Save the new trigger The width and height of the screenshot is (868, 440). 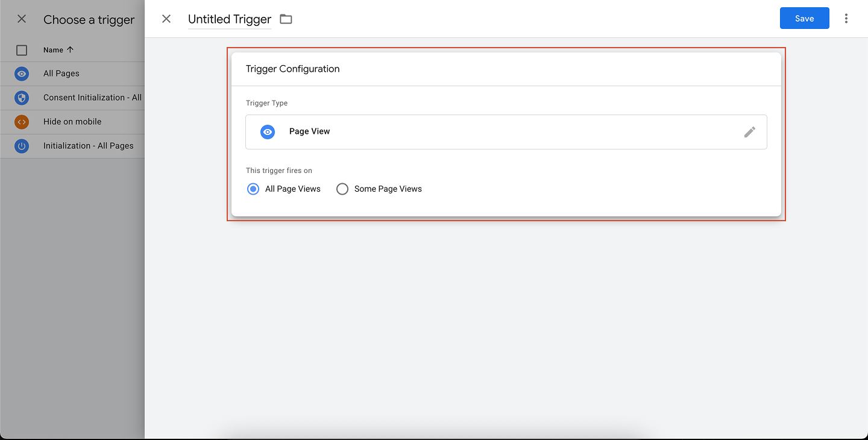804,18
